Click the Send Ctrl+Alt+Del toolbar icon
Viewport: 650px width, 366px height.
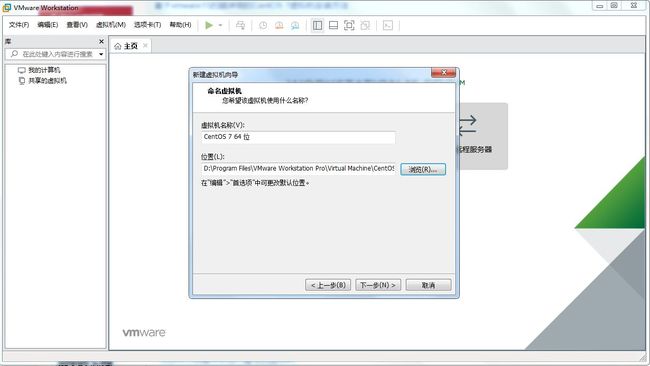[x=240, y=25]
